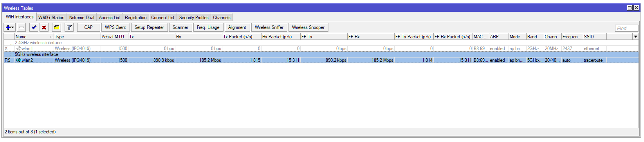Image resolution: width=644 pixels, height=142 pixels.
Task: Open the Connect List tab
Action: tap(163, 18)
